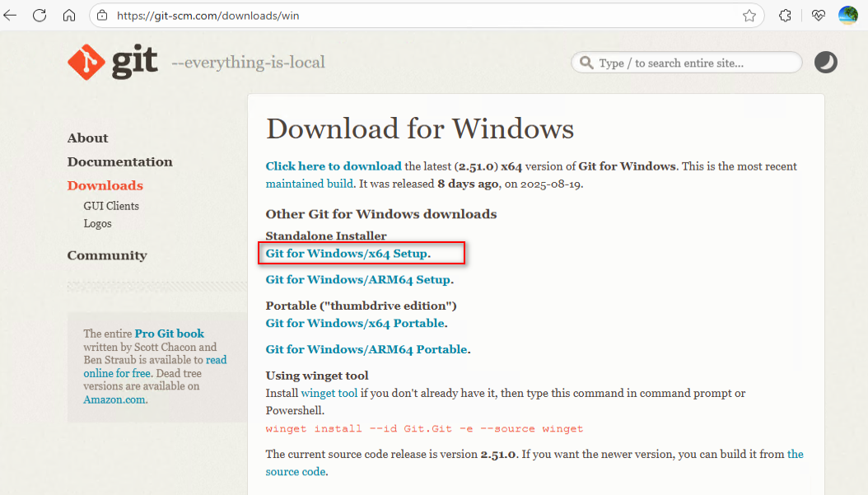Open browser extensions puzzle icon
This screenshot has width=868, height=495.
[x=785, y=16]
